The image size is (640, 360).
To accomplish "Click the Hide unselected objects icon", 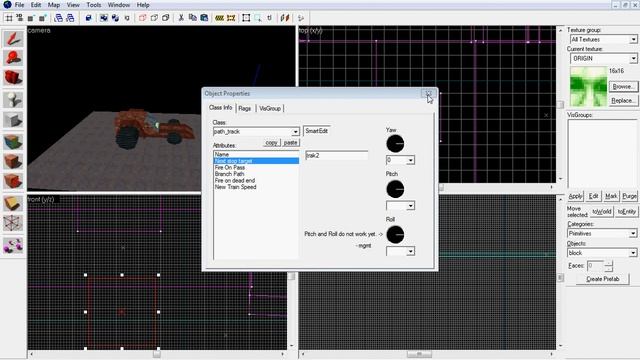I will (154, 18).
